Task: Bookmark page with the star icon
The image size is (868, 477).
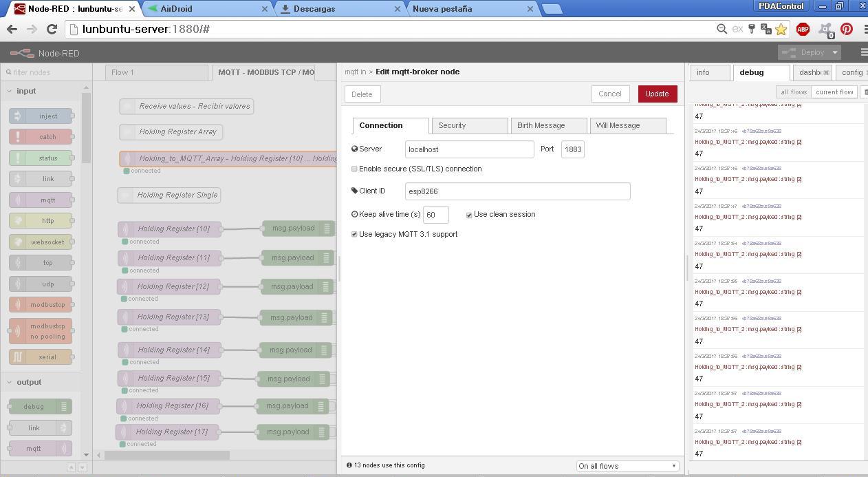Action: coord(781,29)
